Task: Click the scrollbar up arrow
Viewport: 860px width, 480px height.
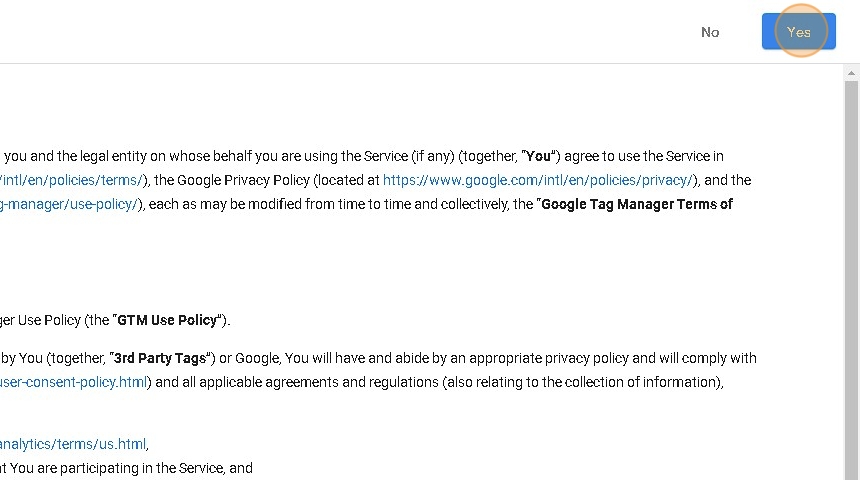Action: tap(852, 72)
